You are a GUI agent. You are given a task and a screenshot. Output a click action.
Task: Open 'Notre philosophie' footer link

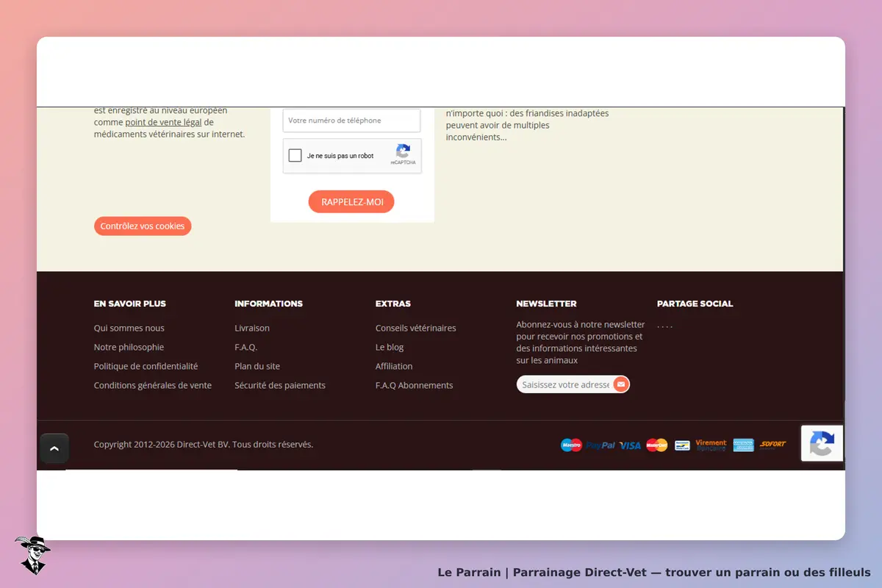129,347
